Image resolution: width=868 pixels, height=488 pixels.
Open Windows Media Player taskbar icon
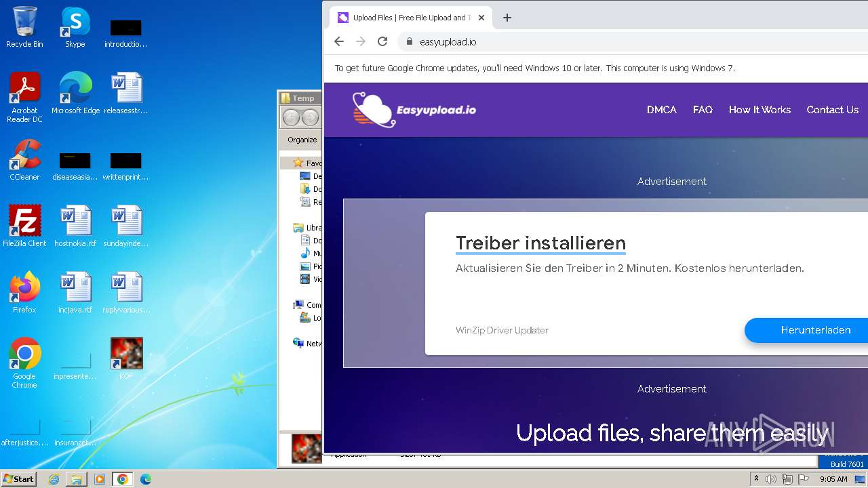pyautogui.click(x=100, y=479)
